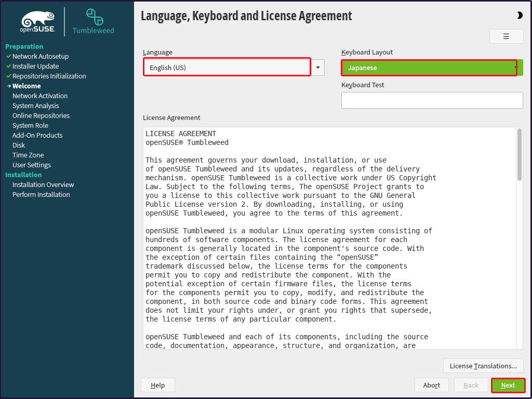Select Network Autosetup step in sidebar
Image resolution: width=532 pixels, height=399 pixels.
41,56
